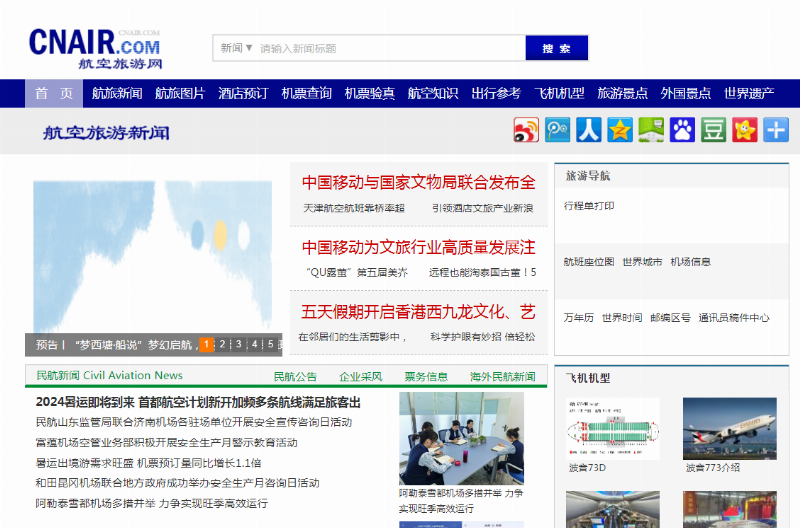
Task: Open 出行参考 menu item
Action: pyautogui.click(x=496, y=93)
